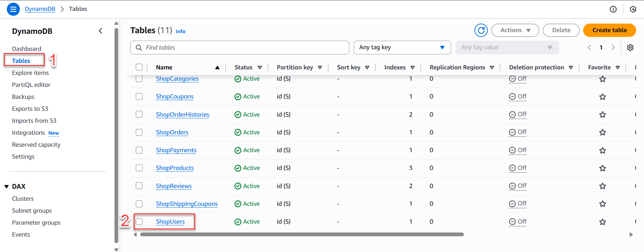Open PartiQL editor in side navigation
The width and height of the screenshot is (644, 252).
pyautogui.click(x=31, y=85)
